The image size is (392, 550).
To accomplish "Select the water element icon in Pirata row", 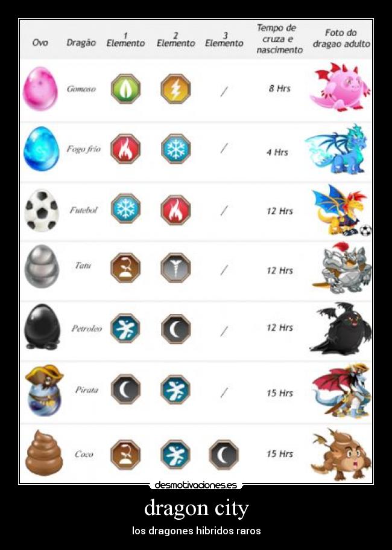I will [x=175, y=389].
